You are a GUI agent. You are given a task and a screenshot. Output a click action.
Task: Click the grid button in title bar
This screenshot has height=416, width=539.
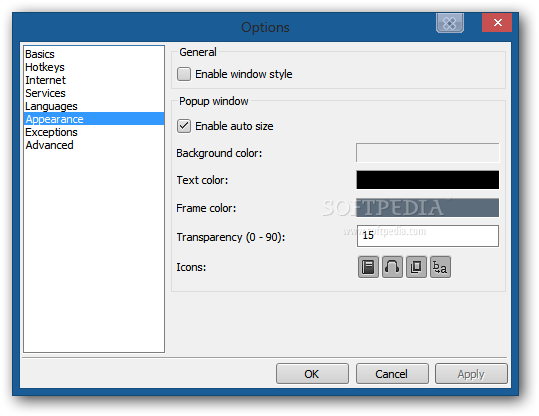coord(450,23)
